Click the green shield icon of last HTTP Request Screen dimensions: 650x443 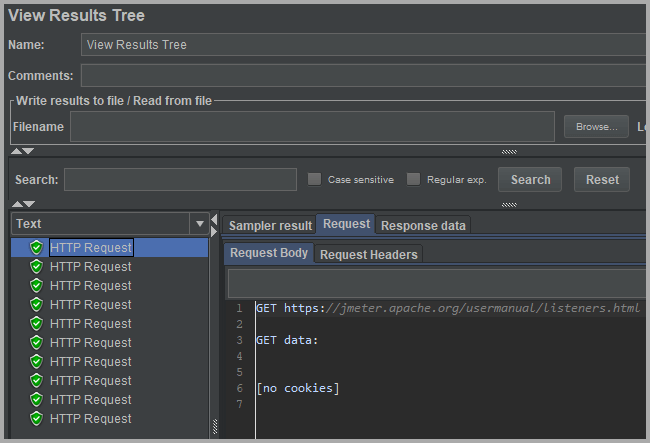37,419
